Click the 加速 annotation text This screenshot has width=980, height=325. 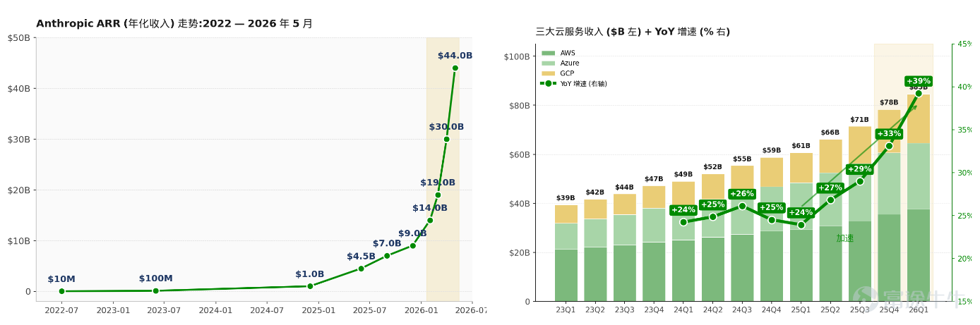click(845, 239)
